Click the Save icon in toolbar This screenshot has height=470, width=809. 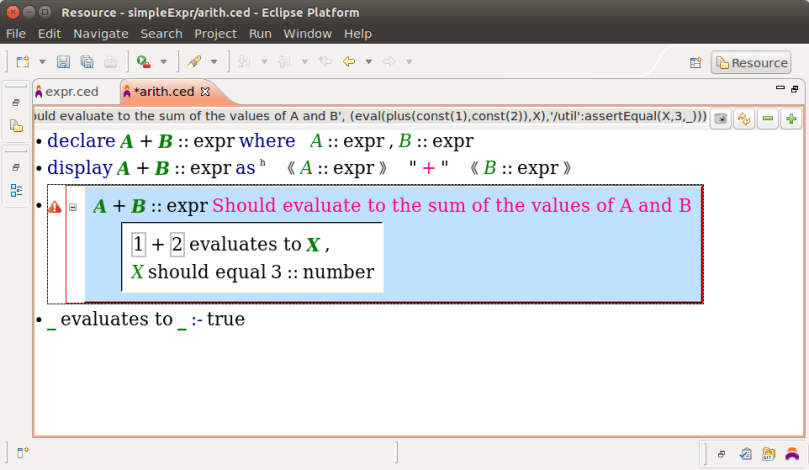coord(63,62)
